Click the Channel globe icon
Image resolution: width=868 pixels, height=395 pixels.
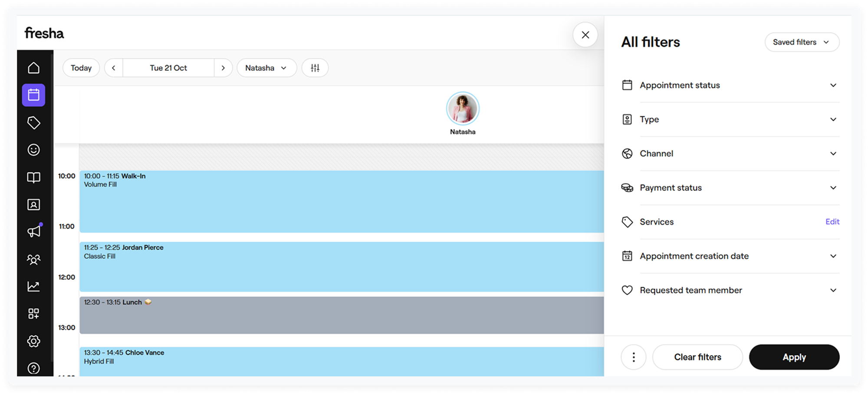click(627, 153)
